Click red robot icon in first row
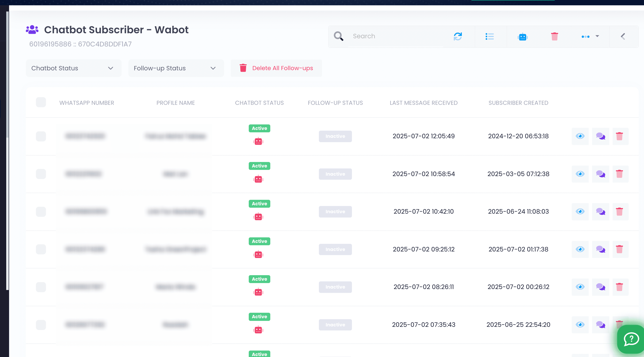The height and width of the screenshot is (357, 644). [258, 141]
